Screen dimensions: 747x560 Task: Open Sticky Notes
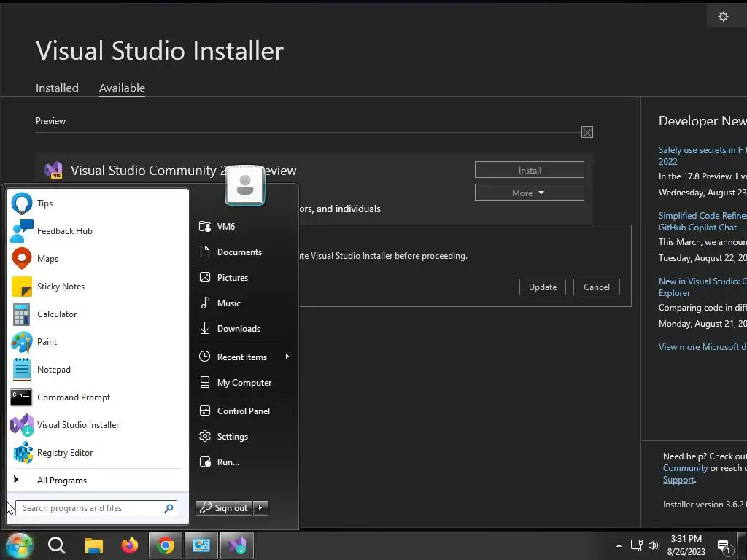98,286
